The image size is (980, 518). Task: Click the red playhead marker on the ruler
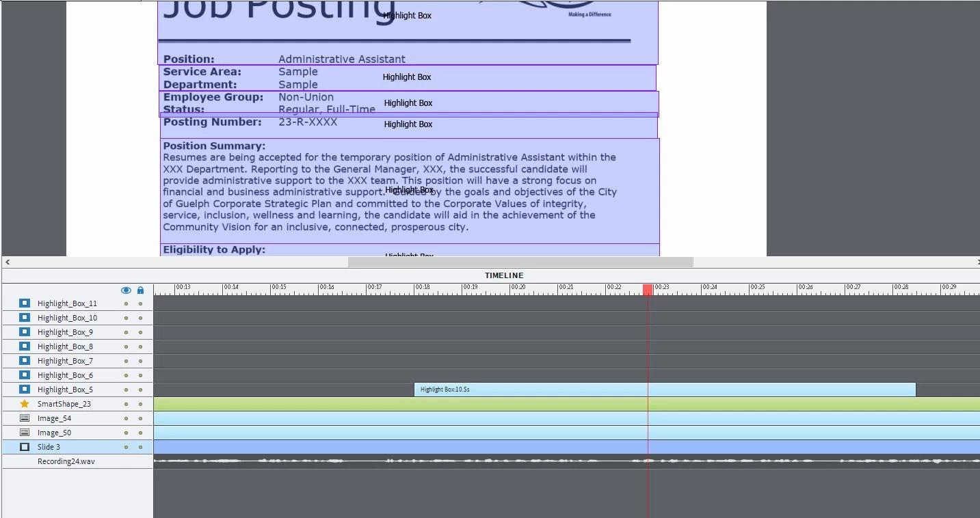point(648,290)
